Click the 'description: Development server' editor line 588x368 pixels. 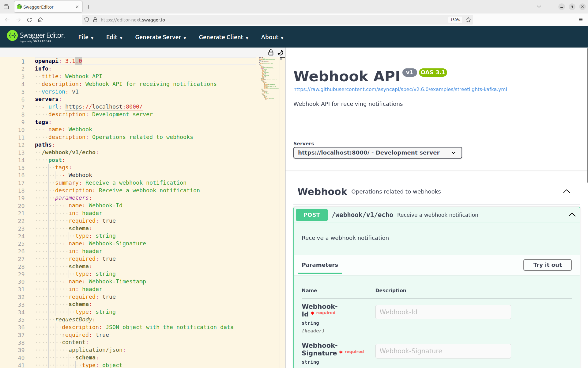(x=100, y=114)
